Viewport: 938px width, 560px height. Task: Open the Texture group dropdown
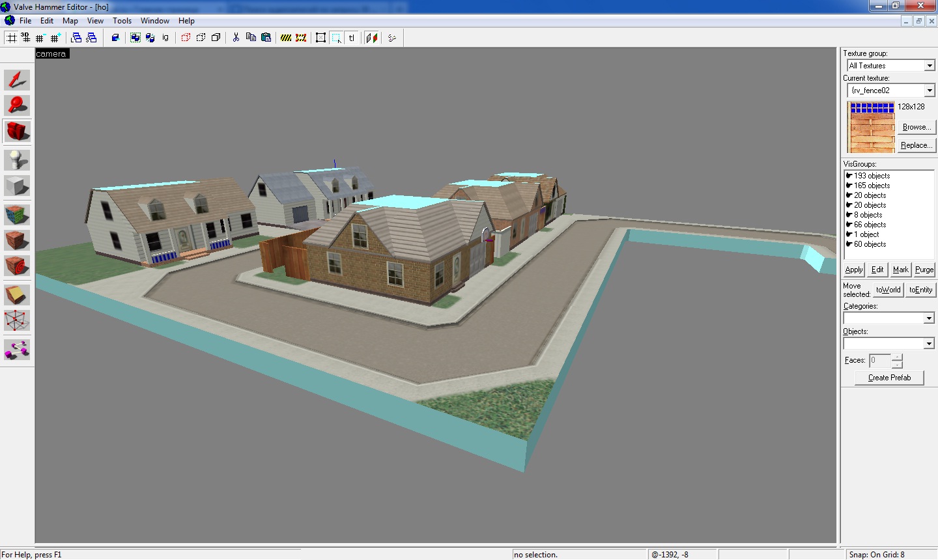[930, 66]
